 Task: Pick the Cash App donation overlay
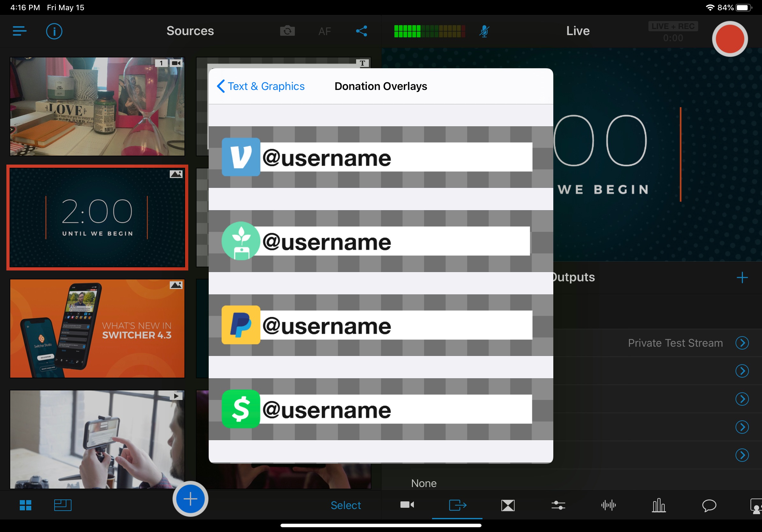[x=377, y=409]
